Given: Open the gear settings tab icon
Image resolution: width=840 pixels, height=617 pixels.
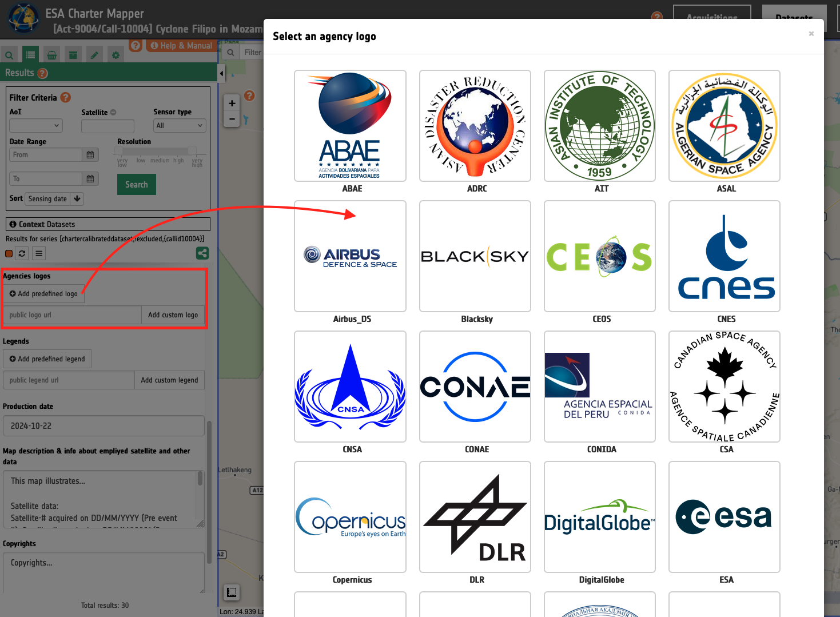Looking at the screenshot, I should point(116,55).
